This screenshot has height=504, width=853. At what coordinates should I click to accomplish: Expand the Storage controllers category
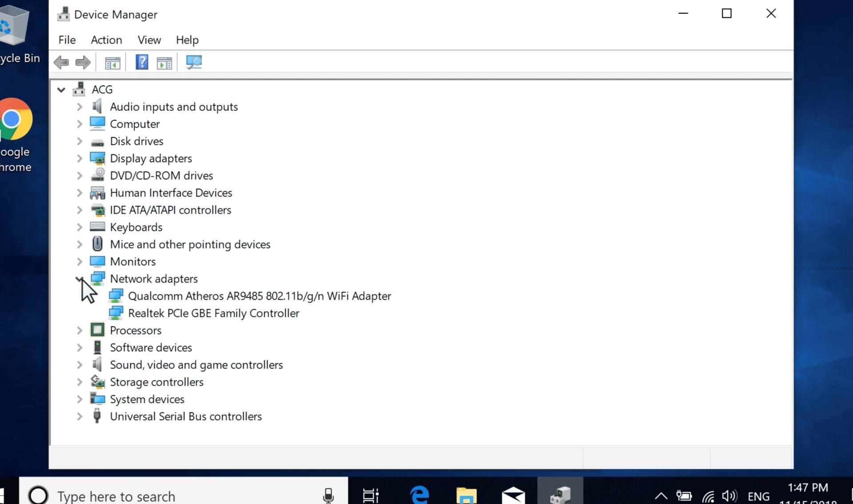coord(79,381)
